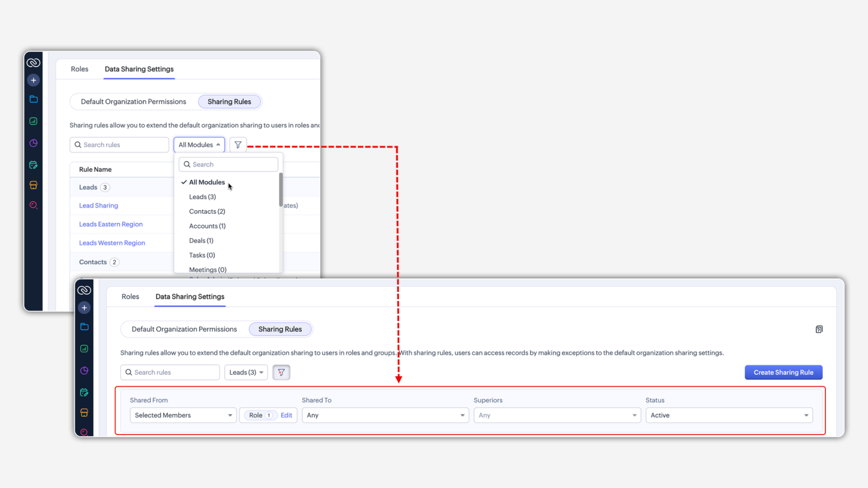Switch to Default Organization Permissions in upper window
This screenshot has height=488, width=868.
coord(133,102)
